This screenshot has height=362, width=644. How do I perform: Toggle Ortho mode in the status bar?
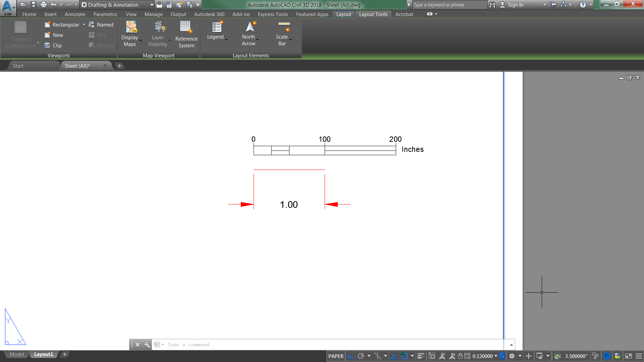tap(351, 356)
